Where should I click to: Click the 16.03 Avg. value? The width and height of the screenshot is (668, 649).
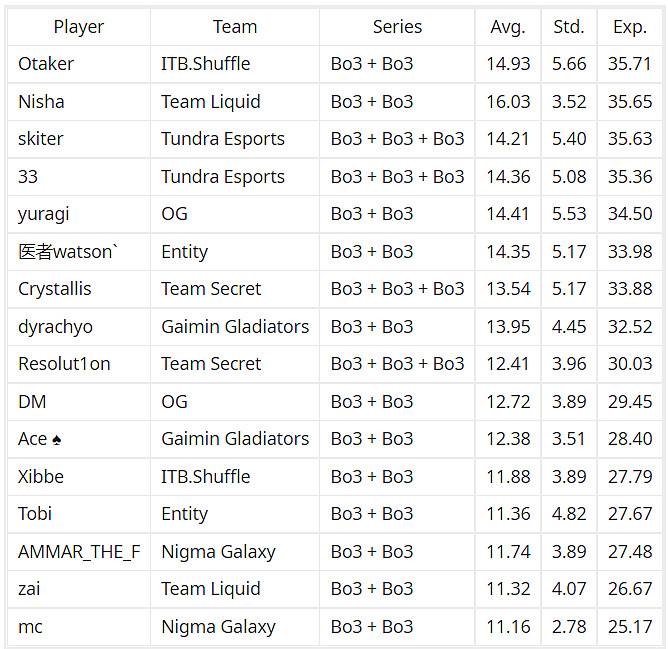(x=508, y=102)
